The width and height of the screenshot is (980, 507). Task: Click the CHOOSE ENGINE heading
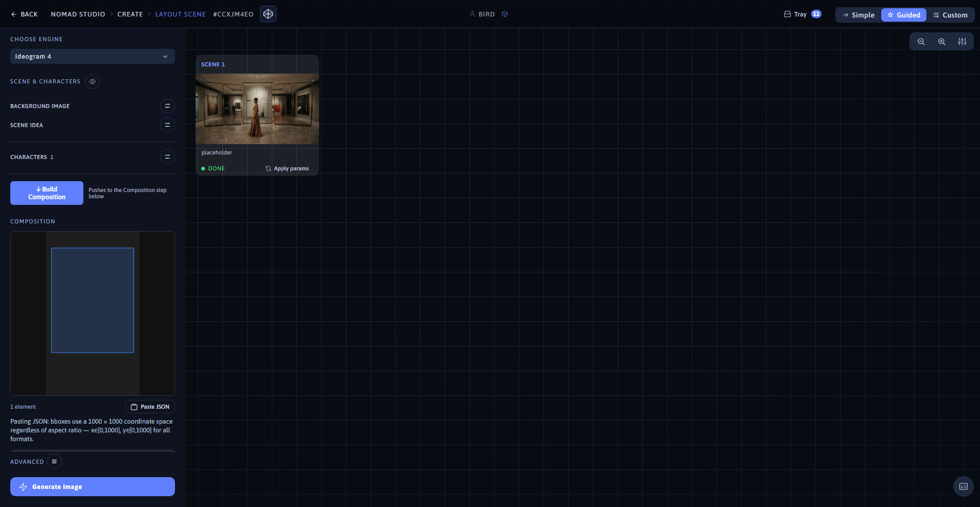tap(37, 39)
